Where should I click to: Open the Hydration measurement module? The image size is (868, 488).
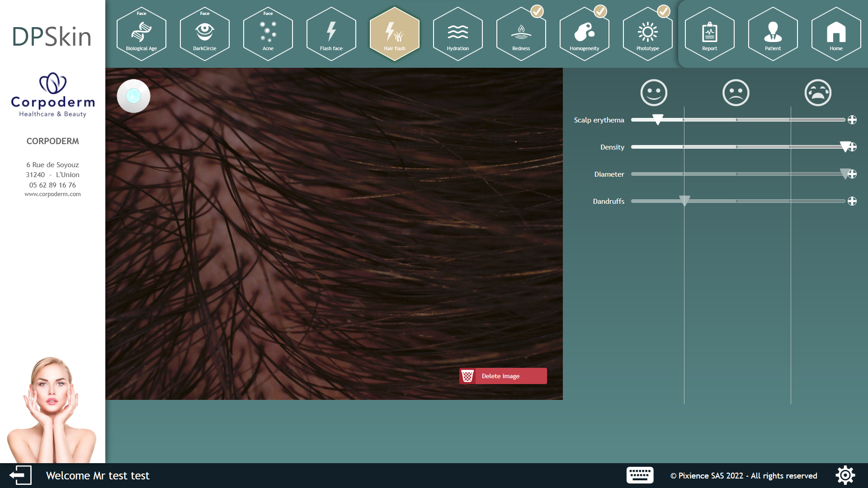pyautogui.click(x=458, y=34)
